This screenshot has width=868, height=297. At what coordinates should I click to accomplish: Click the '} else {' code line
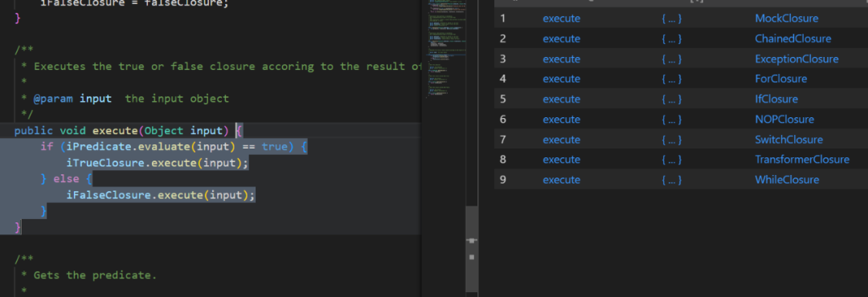[x=67, y=179]
